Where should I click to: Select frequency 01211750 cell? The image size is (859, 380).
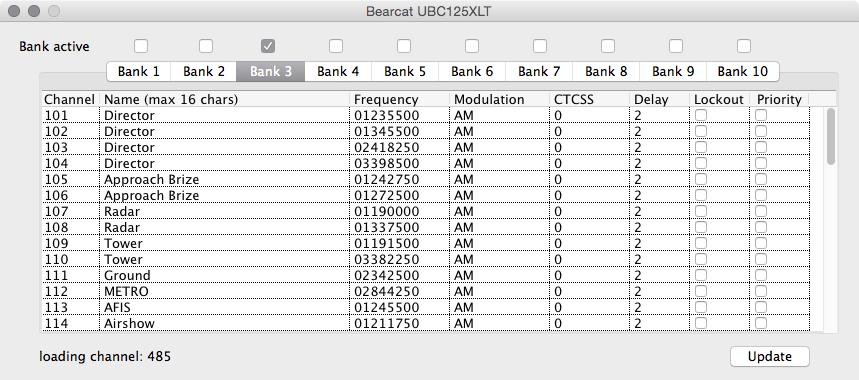coord(399,323)
